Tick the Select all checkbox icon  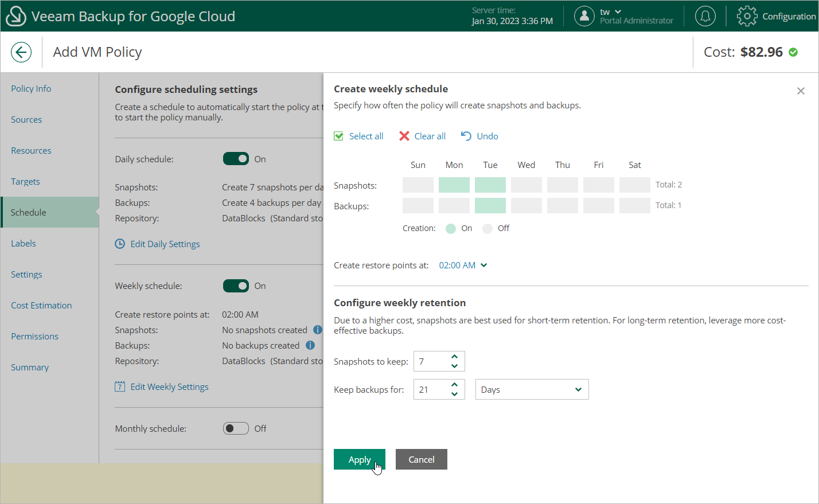tap(339, 136)
